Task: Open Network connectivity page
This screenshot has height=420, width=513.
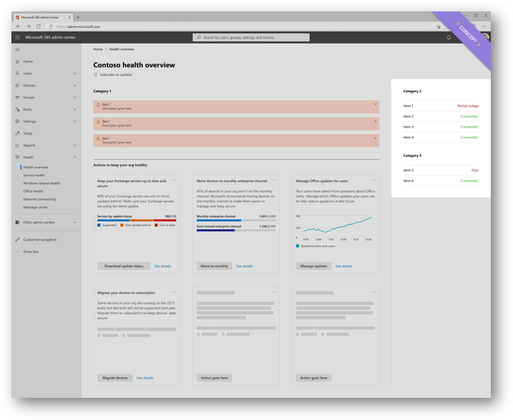Action: [x=39, y=199]
